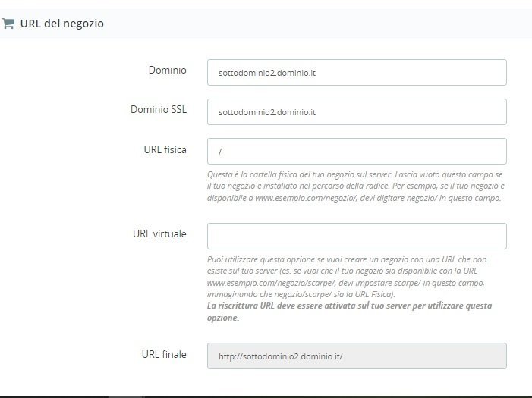Click the "URL virtuale" label
The image size is (532, 398).
point(159,233)
